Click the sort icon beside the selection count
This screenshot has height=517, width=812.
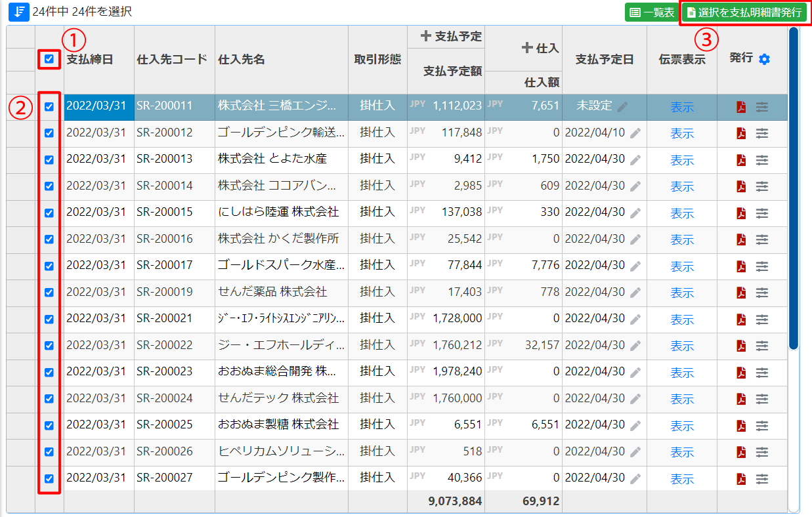pyautogui.click(x=19, y=12)
